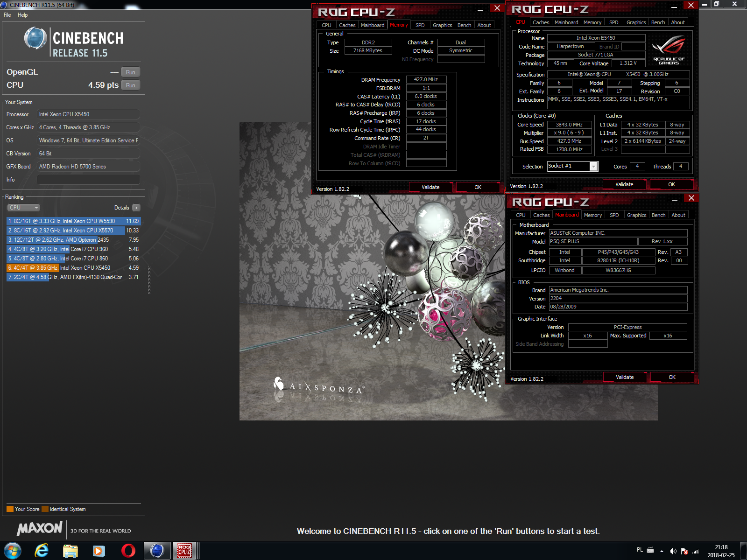
Task: Click Validate in Memory window
Action: (x=430, y=187)
